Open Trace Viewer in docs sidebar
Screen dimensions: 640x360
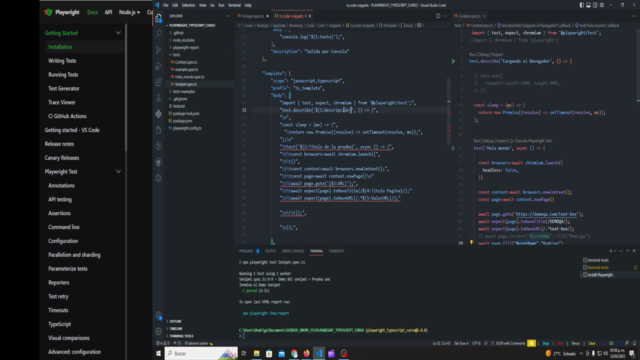click(x=62, y=102)
